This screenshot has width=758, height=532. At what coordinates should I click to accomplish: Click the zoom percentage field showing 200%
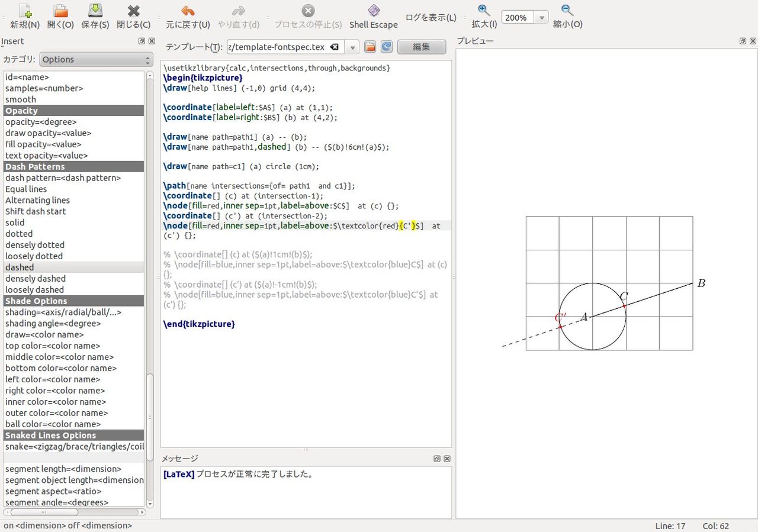pos(518,18)
